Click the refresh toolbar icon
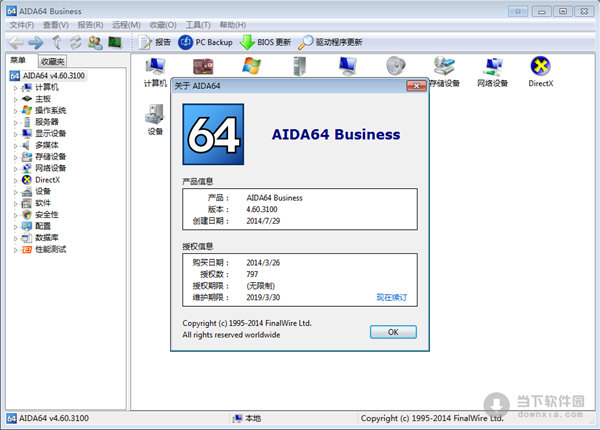 pyautogui.click(x=76, y=42)
